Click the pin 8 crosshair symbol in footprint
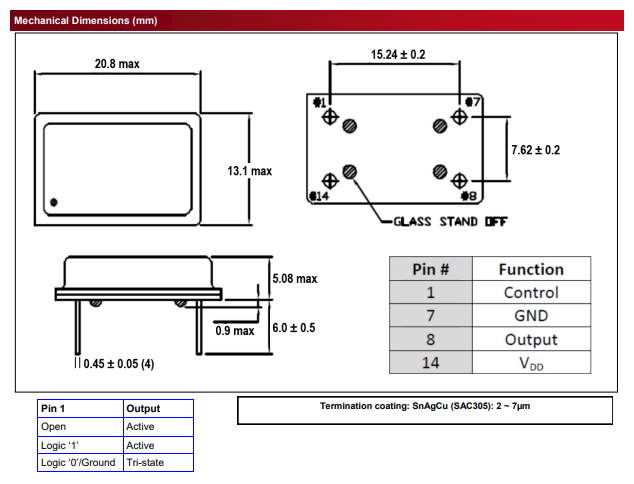 [459, 181]
